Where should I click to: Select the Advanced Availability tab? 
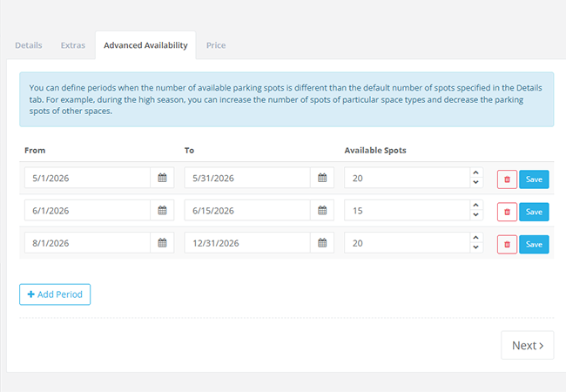click(x=145, y=45)
